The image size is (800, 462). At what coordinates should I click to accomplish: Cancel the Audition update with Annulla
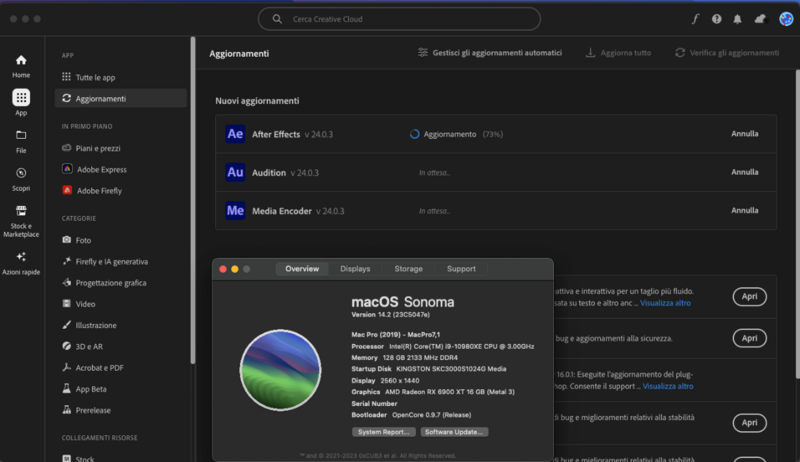point(745,172)
